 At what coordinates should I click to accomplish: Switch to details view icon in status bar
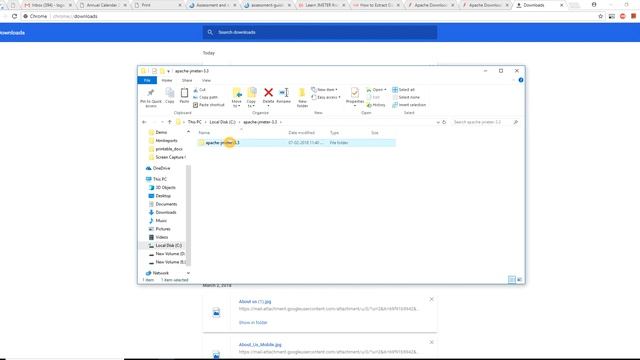[x=511, y=280]
